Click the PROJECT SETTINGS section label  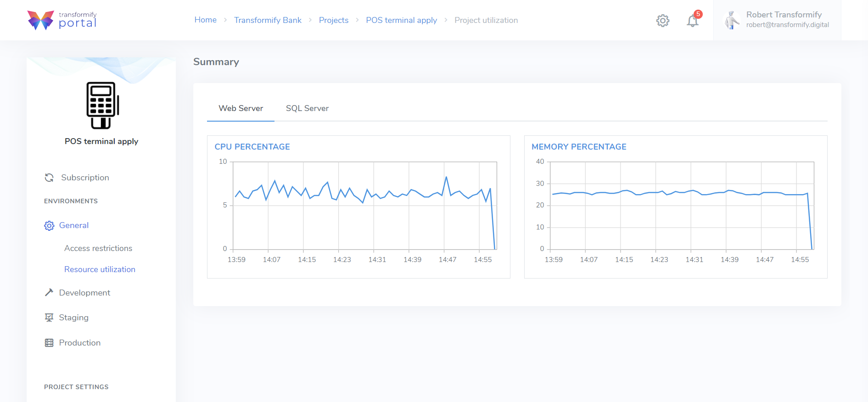point(76,387)
